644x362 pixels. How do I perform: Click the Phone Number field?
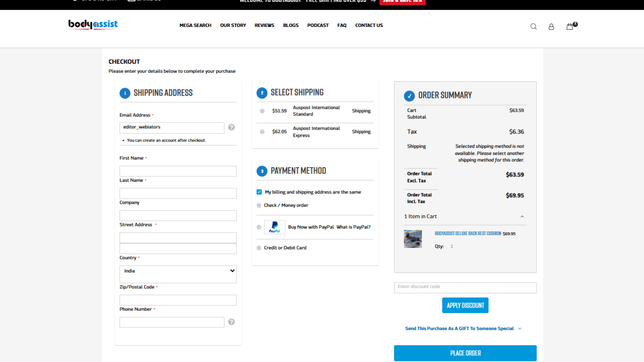click(172, 322)
